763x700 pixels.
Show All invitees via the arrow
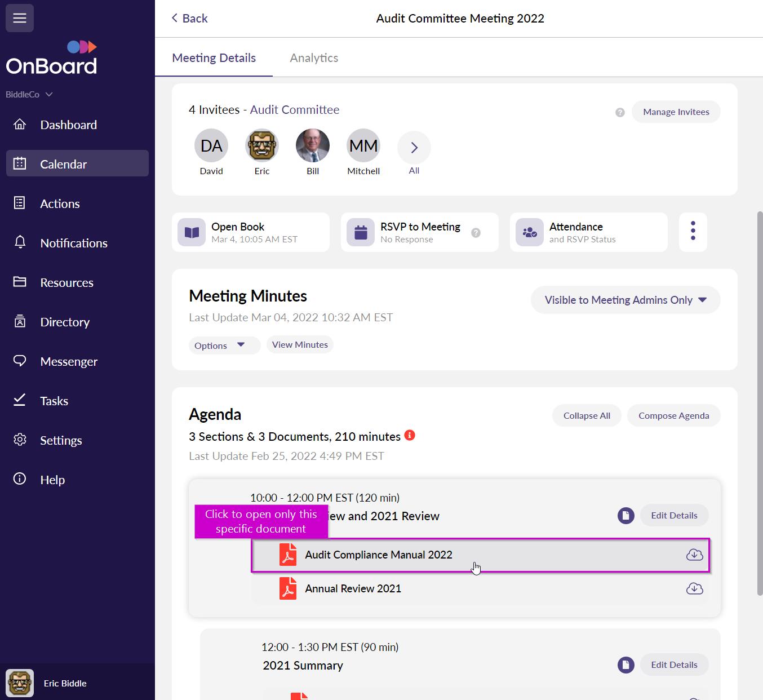click(414, 148)
